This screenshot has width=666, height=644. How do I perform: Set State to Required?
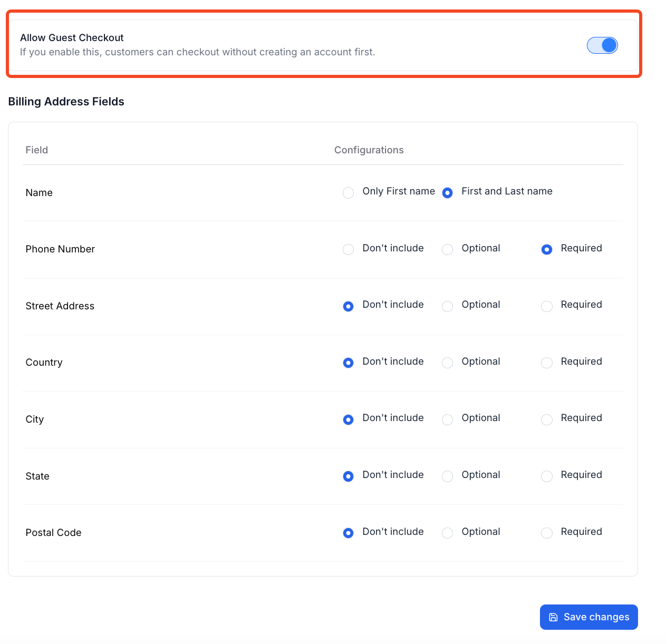coord(547,476)
